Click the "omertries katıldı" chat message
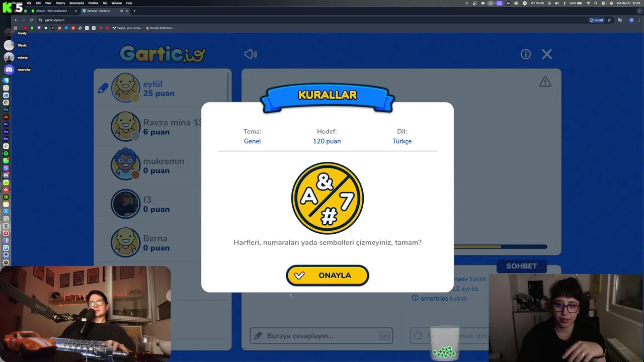 coord(439,298)
